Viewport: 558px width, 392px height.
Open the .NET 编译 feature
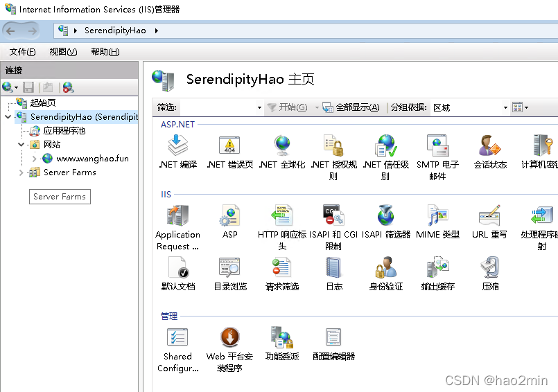pyautogui.click(x=178, y=152)
